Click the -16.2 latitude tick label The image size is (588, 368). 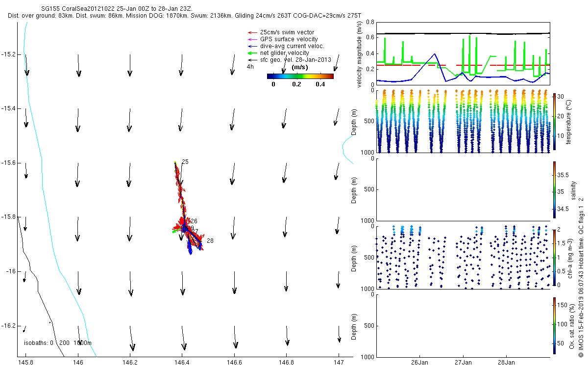point(9,326)
